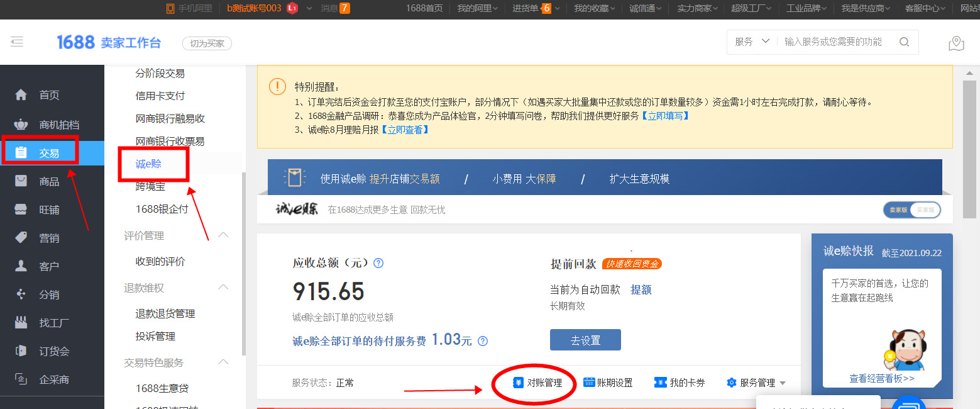980x409 pixels.
Task: Click the help icon next to 1.03元 service fee
Action: 482,341
